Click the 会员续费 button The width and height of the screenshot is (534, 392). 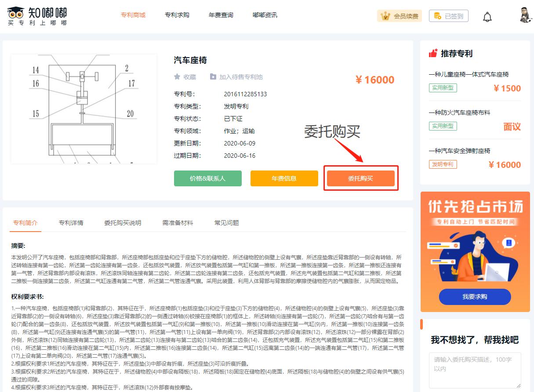(400, 16)
